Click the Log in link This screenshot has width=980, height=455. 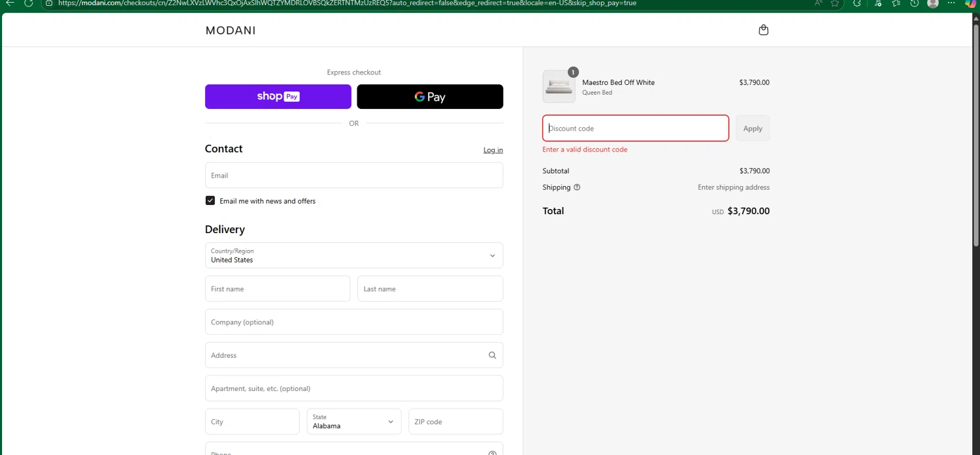(x=493, y=150)
